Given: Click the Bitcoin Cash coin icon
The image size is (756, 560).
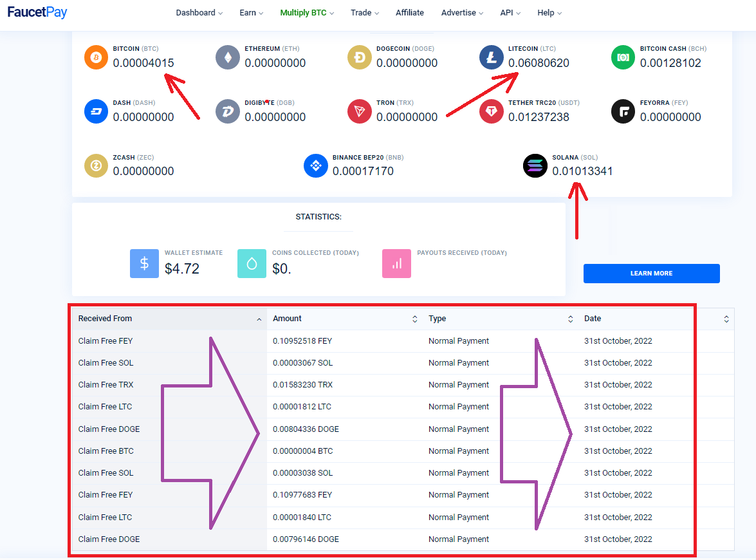Looking at the screenshot, I should [623, 57].
